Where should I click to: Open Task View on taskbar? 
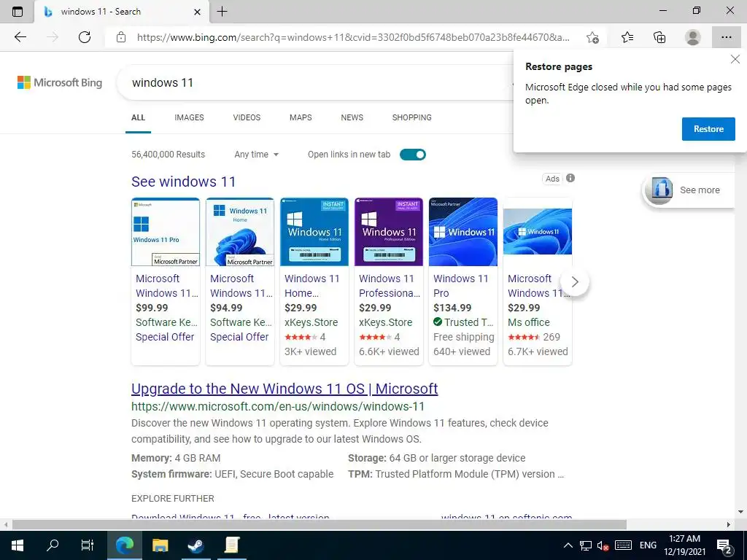tap(88, 545)
